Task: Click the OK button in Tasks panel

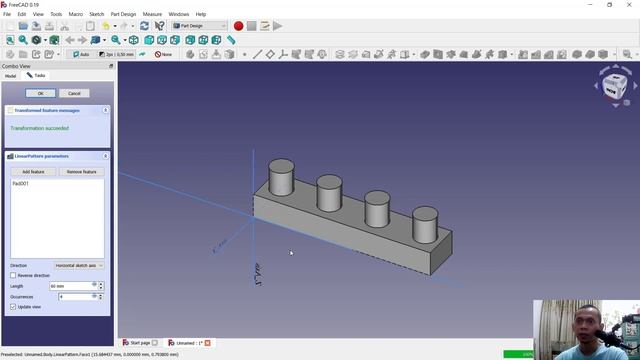Action: pos(40,93)
